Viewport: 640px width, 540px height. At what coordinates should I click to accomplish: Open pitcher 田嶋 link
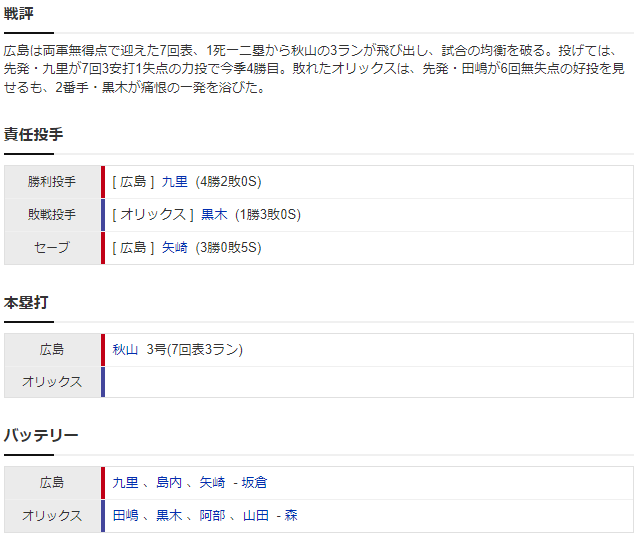click(125, 516)
